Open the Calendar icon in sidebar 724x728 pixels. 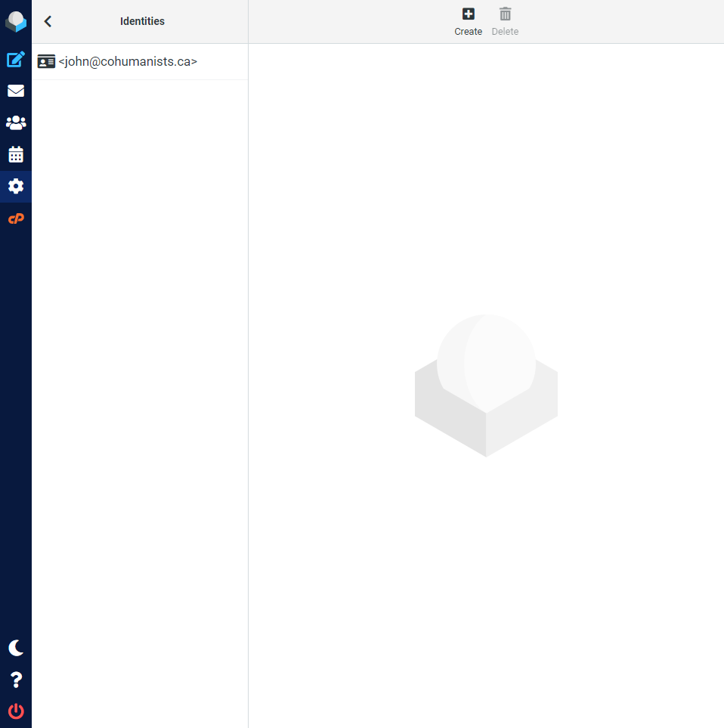coord(16,154)
